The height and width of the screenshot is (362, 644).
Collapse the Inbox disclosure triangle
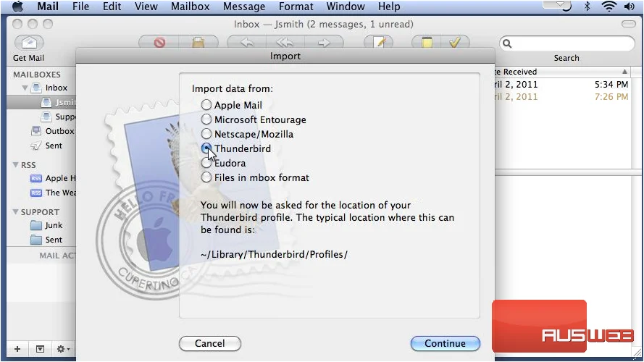(25, 88)
